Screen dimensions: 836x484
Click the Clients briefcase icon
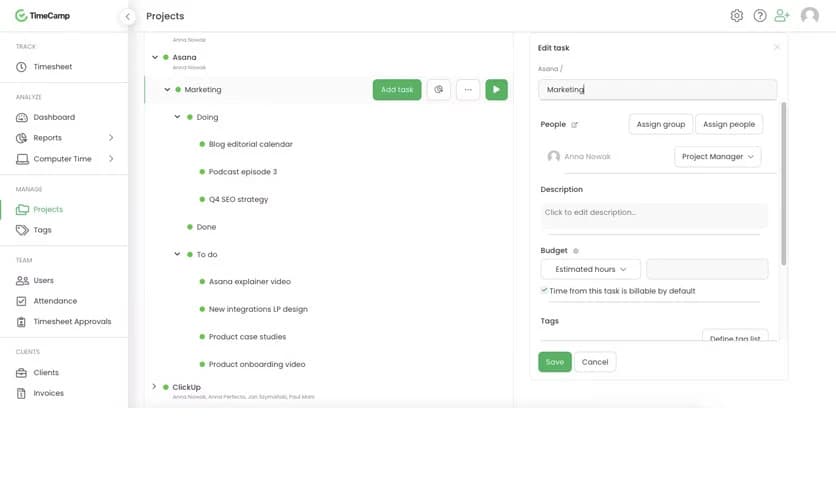[21, 373]
